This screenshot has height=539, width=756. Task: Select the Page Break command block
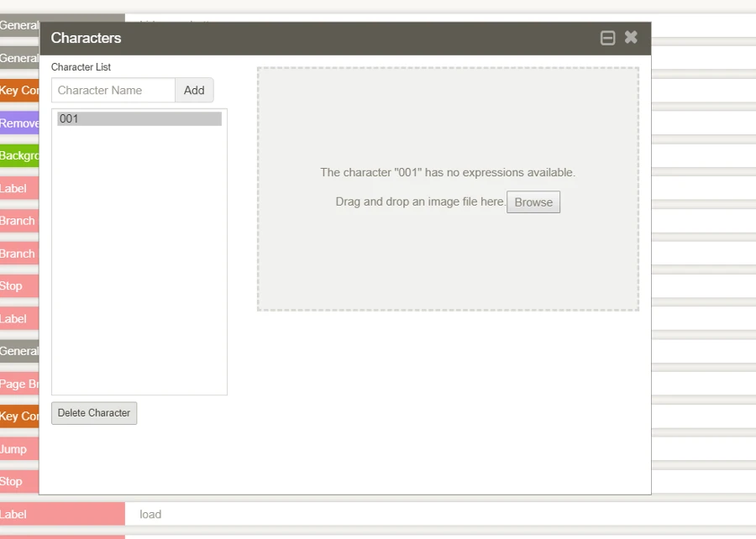pyautogui.click(x=19, y=384)
